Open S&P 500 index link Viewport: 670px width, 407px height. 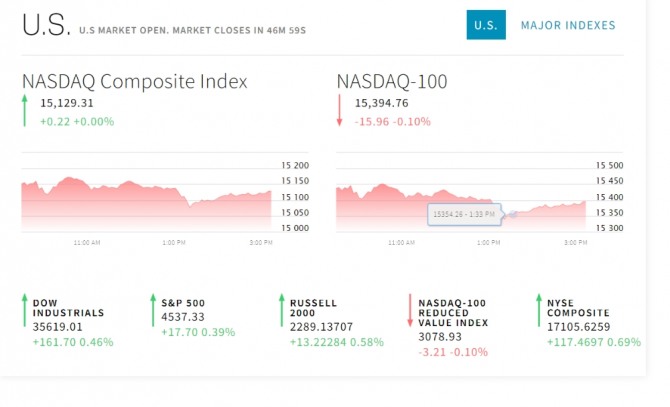[183, 301]
